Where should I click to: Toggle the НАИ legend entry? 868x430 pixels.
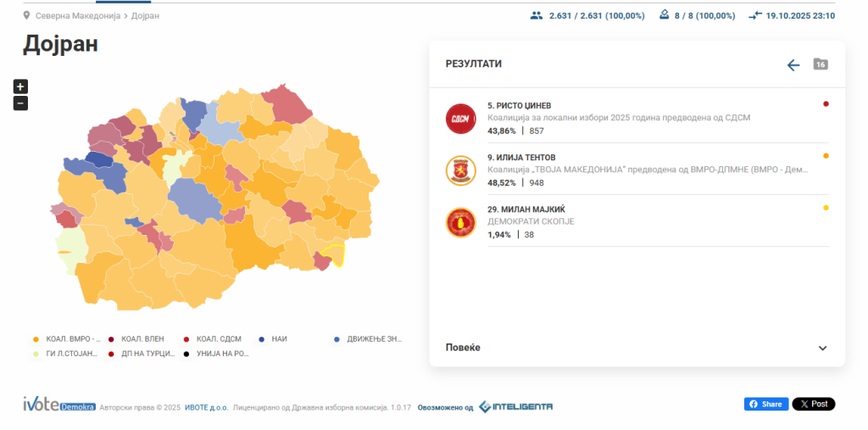pos(279,338)
